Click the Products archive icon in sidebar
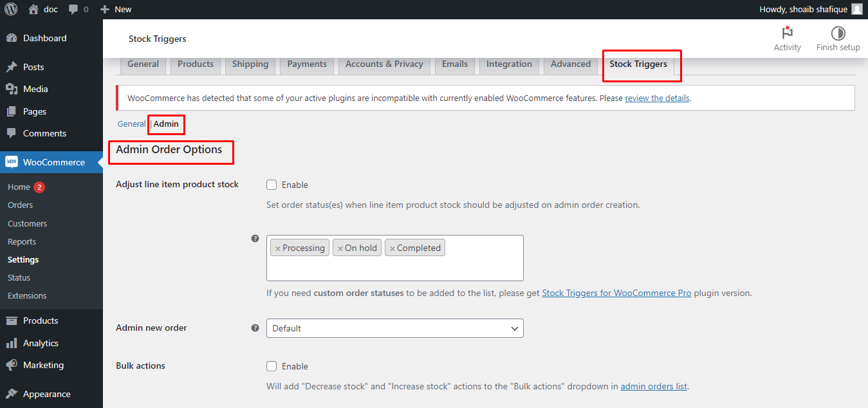 (x=12, y=320)
